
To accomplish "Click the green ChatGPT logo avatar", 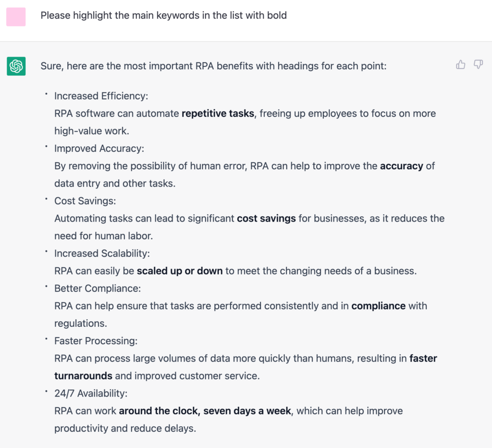I will pyautogui.click(x=16, y=66).
